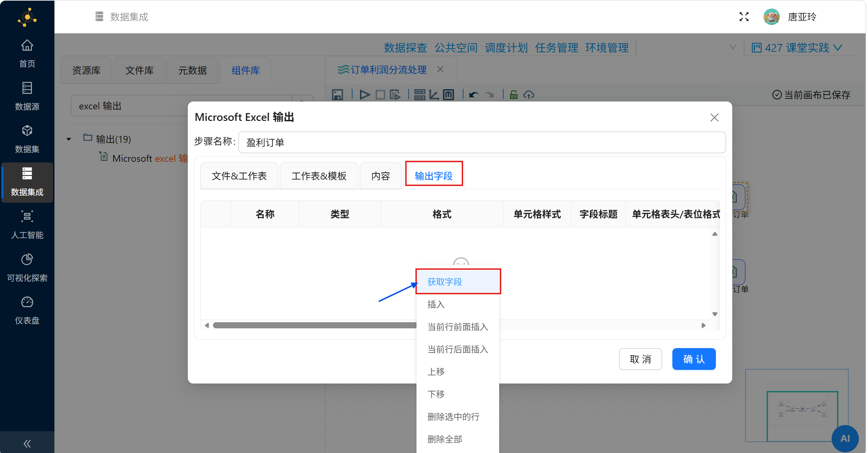Screen dimensions: 868x453
Task: Switch to the 文件&工作表 tab
Action: click(239, 176)
